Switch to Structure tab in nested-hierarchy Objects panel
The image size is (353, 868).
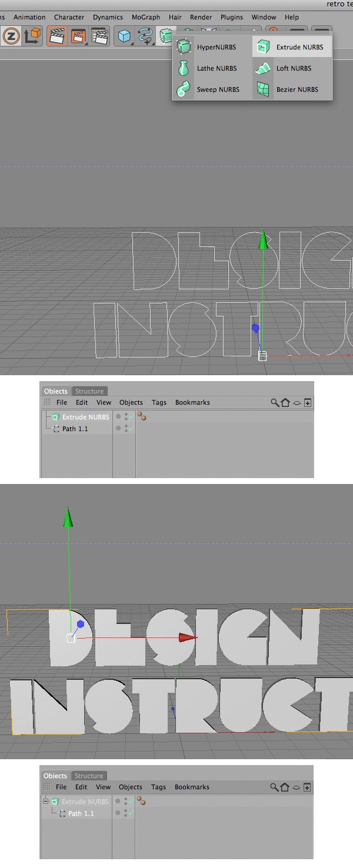coord(89,776)
